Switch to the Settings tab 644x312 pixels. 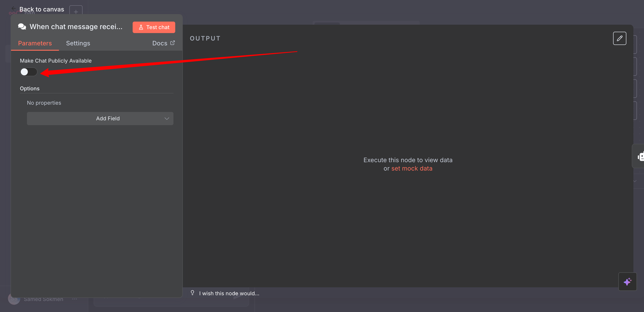click(78, 43)
